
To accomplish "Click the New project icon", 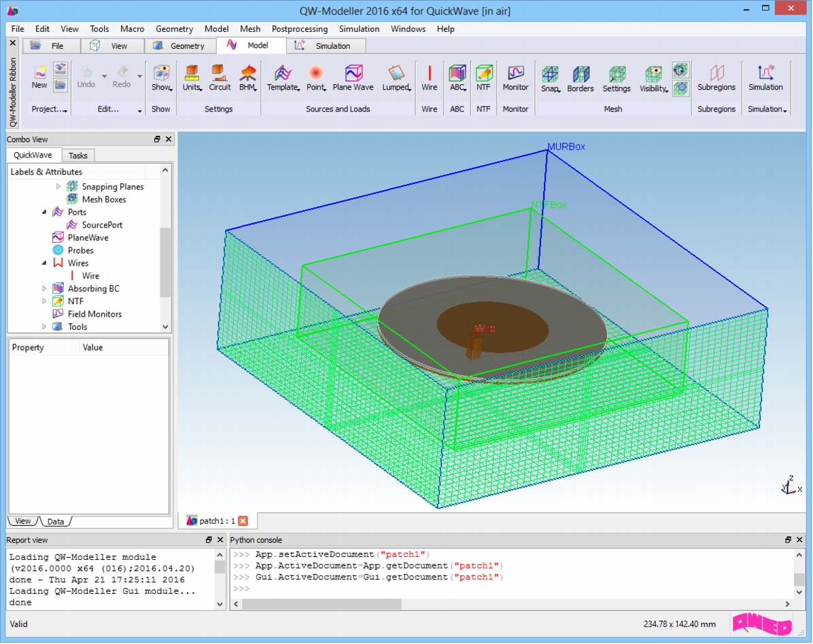I will click(39, 73).
